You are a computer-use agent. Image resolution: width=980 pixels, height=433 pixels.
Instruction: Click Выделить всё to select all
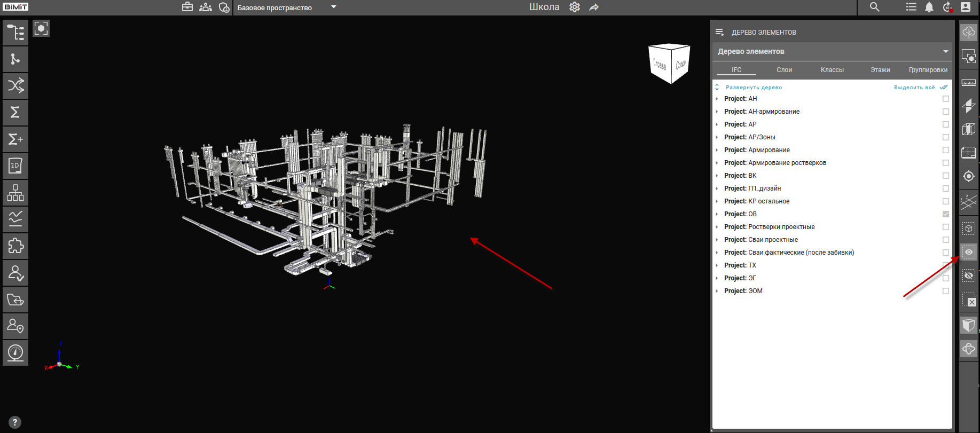pyautogui.click(x=914, y=88)
